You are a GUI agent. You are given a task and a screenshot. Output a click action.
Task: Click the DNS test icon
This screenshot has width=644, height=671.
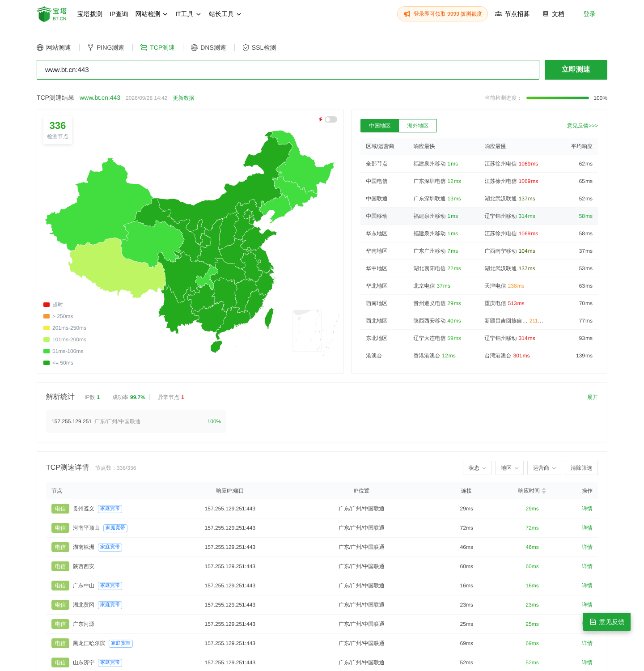coord(194,48)
